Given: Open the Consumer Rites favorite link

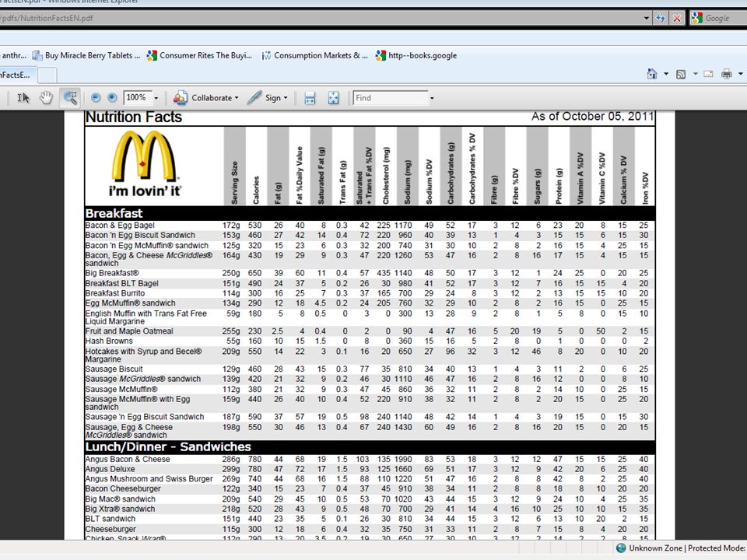Looking at the screenshot, I should pos(200,55).
